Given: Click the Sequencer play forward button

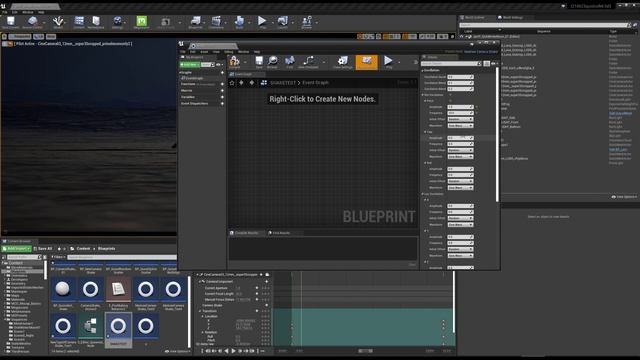Looking at the screenshot, I should click(x=233, y=351).
